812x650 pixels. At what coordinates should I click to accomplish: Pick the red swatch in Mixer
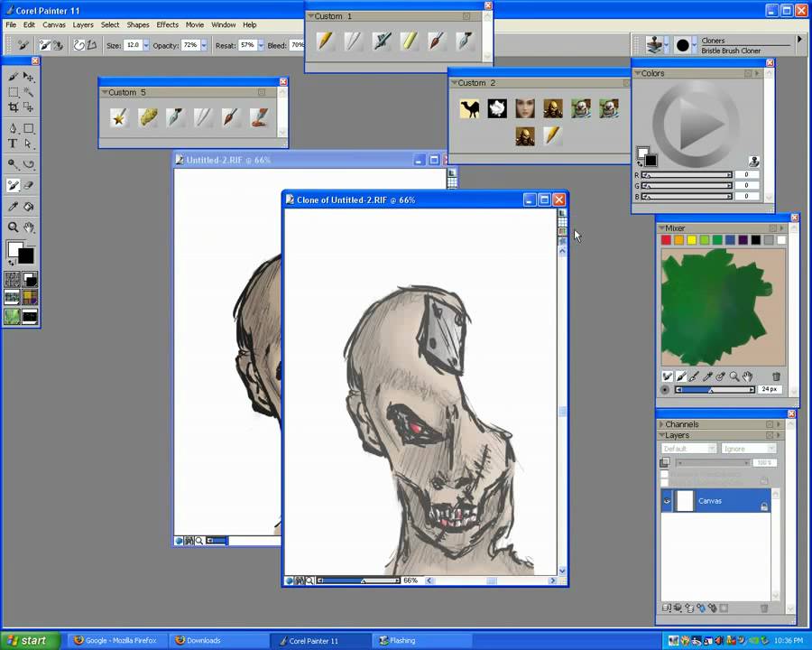[666, 240]
